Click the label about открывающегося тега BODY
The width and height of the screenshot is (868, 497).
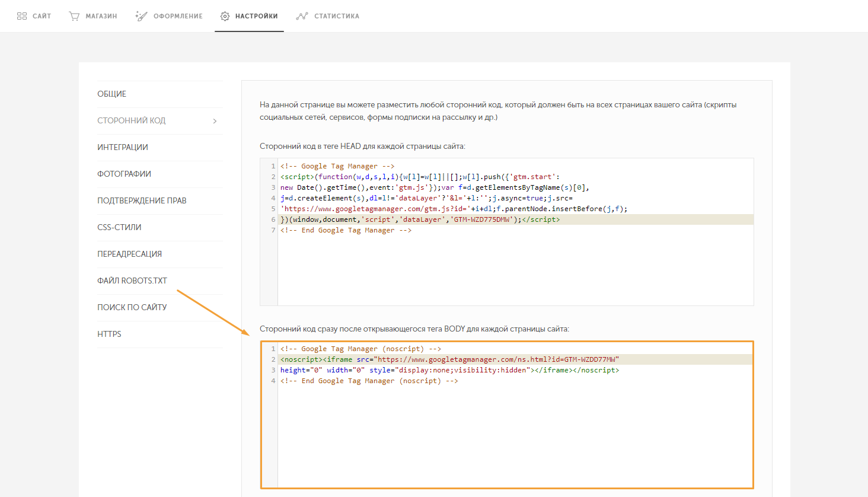(414, 329)
